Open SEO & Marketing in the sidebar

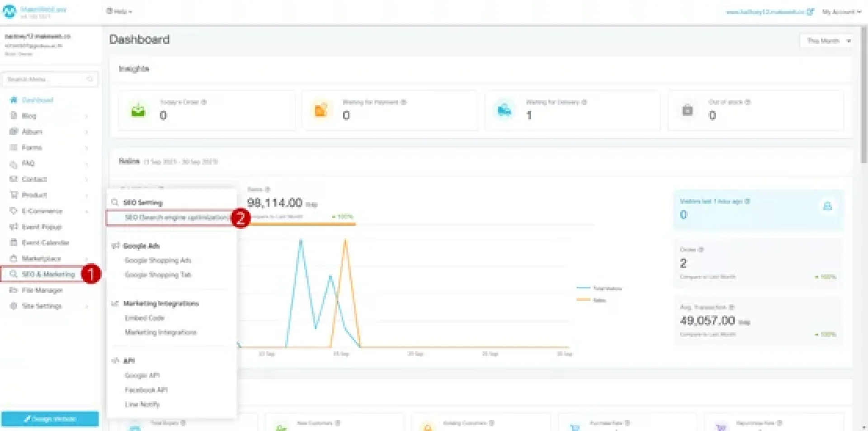pos(48,274)
